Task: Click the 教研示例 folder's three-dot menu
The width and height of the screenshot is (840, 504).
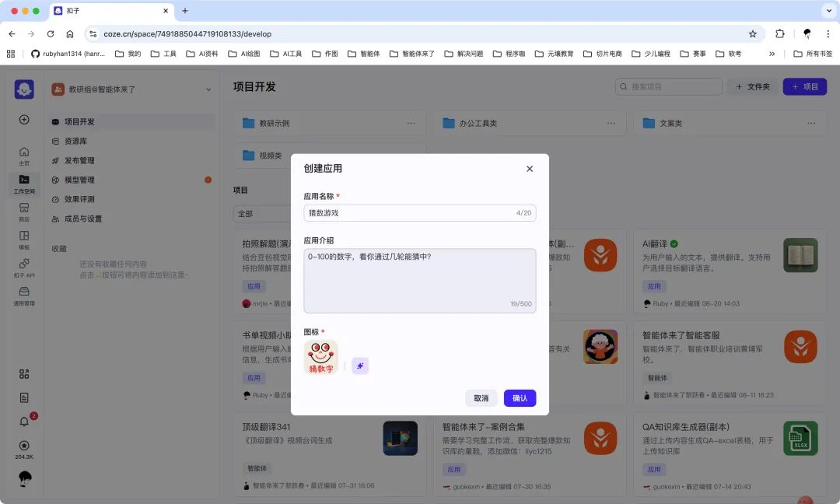Action: click(x=411, y=123)
